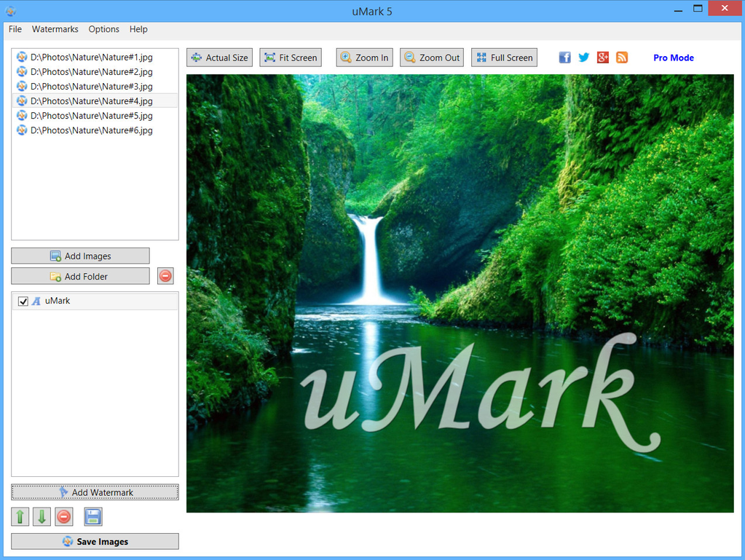Screen dimensions: 745x560
Task: Open uMark's Facebook page via the Facebook icon
Action: pyautogui.click(x=564, y=57)
